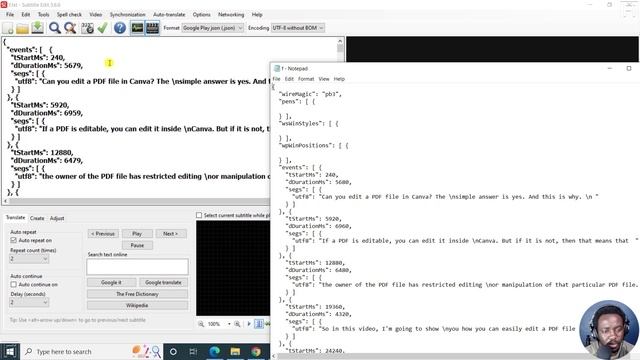This screenshot has height=360, width=640.
Task: Click the < Previous button
Action: coord(103,234)
